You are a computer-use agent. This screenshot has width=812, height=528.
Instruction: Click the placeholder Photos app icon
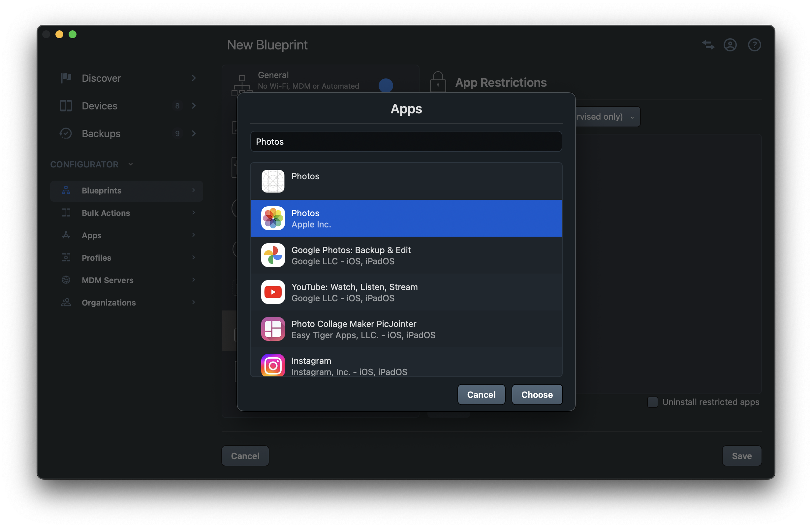point(273,181)
